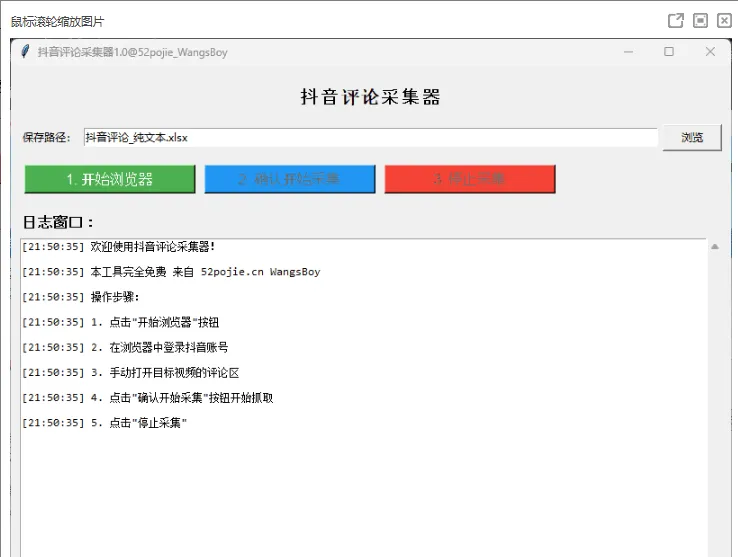This screenshot has height=557, width=738.
Task: Click the window title 抖音评论采集器1.0@52pojie_WangsBoy
Action: pos(133,52)
